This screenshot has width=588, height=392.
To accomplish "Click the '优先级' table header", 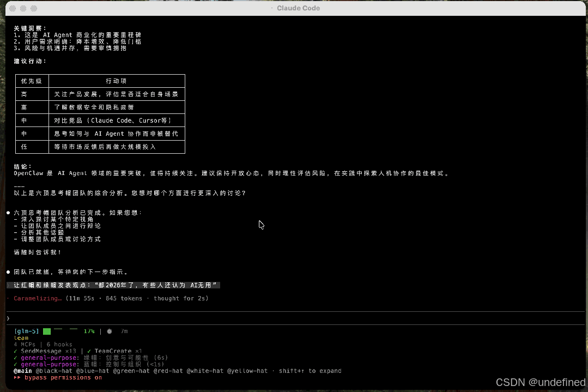I will coord(32,81).
